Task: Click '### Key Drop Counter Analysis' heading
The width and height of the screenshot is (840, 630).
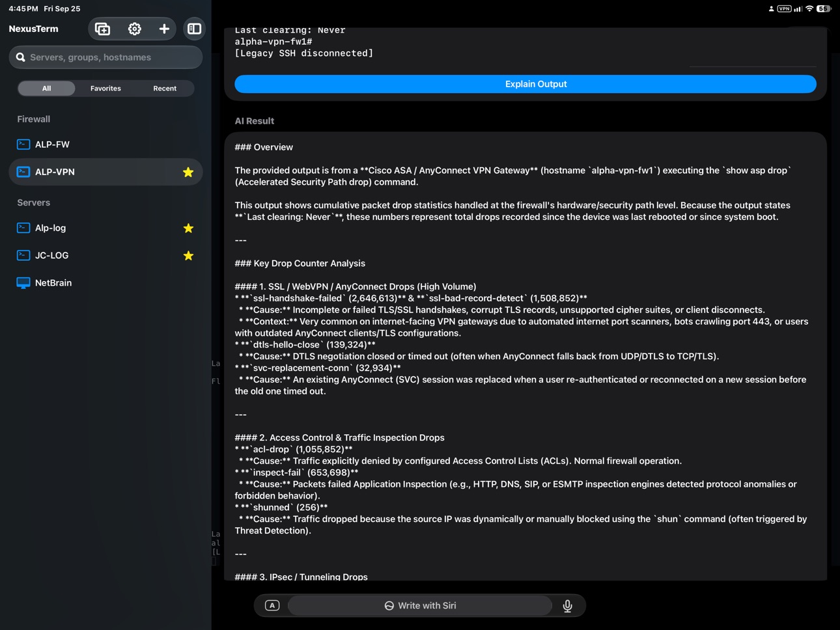Action: (300, 264)
